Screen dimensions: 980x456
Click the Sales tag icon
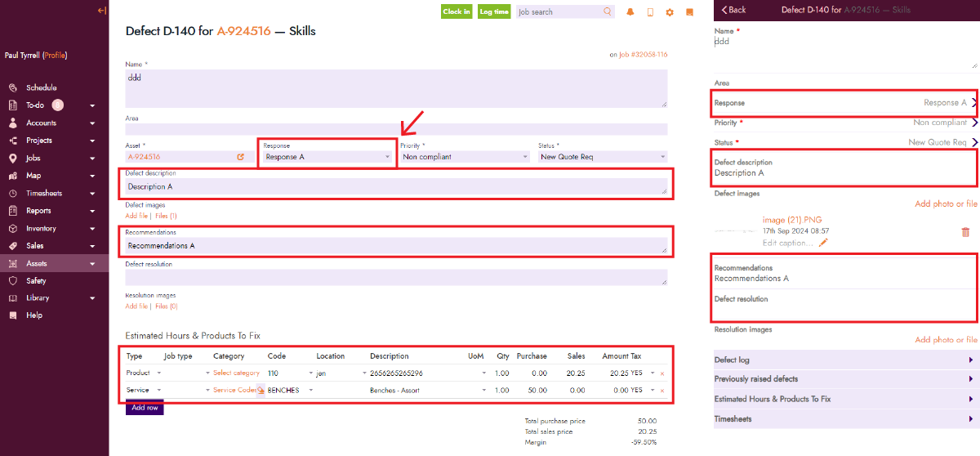coord(12,246)
